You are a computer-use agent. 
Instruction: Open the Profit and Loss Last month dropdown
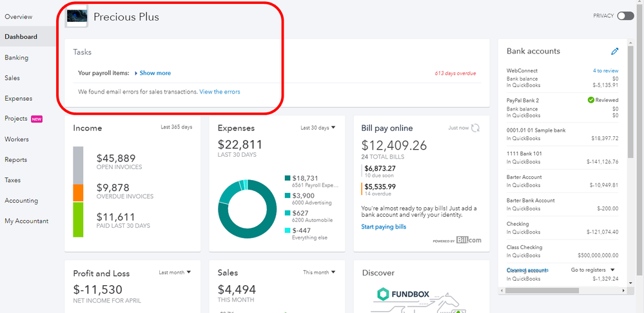175,272
